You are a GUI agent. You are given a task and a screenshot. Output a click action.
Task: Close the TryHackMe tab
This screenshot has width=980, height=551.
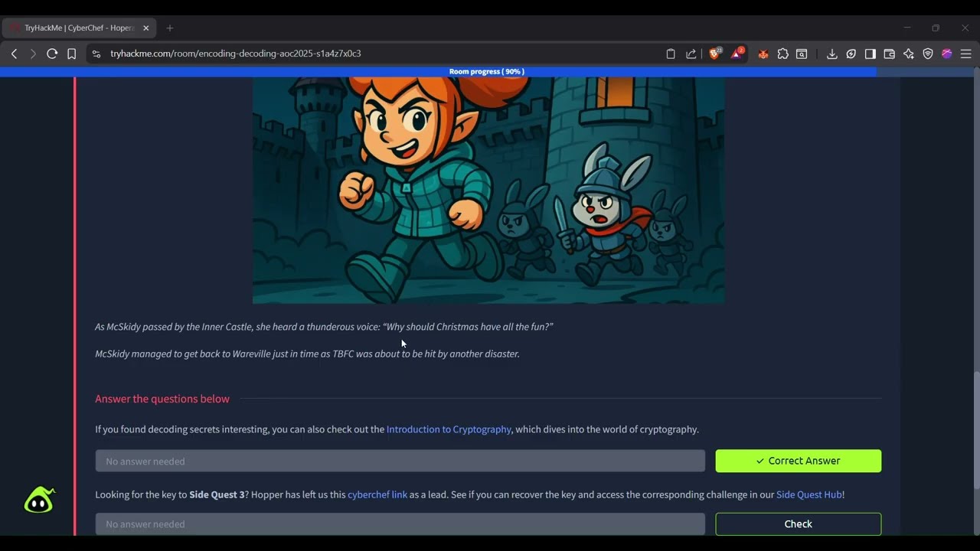[x=145, y=28]
